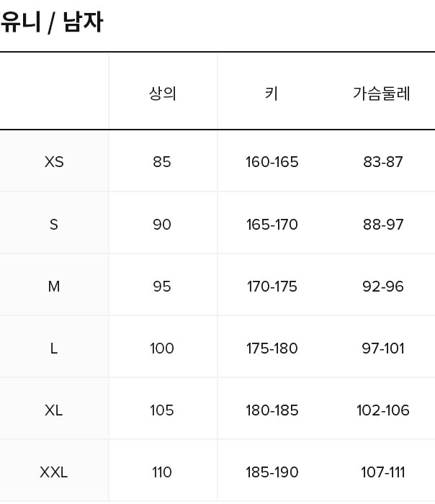Select the S size row label
This screenshot has height=504, width=435.
[54, 225]
